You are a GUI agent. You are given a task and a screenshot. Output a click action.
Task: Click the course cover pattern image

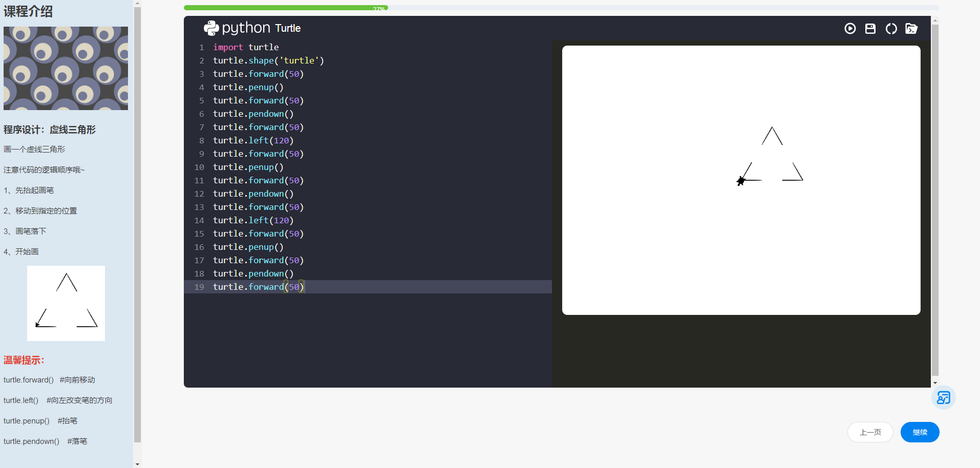coord(66,68)
